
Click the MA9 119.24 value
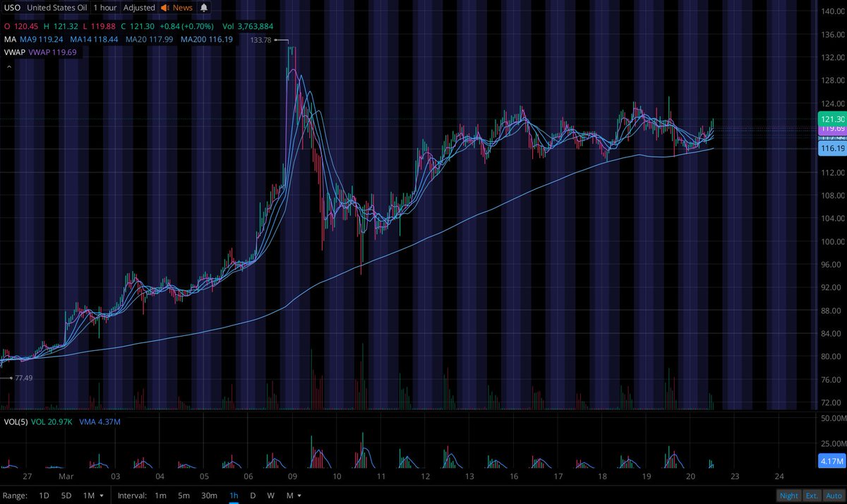coord(41,40)
